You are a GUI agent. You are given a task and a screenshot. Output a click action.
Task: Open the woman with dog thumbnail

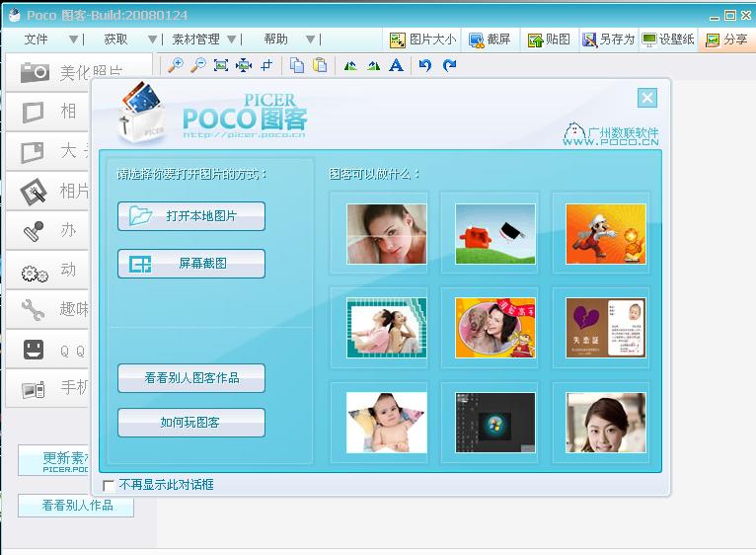(x=495, y=328)
